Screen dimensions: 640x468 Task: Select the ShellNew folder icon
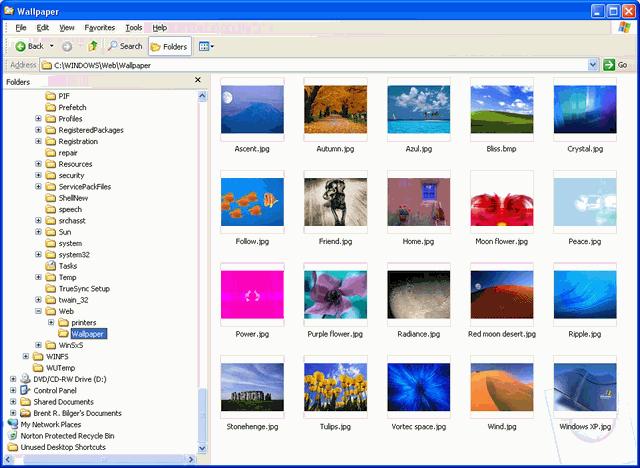[x=51, y=198]
